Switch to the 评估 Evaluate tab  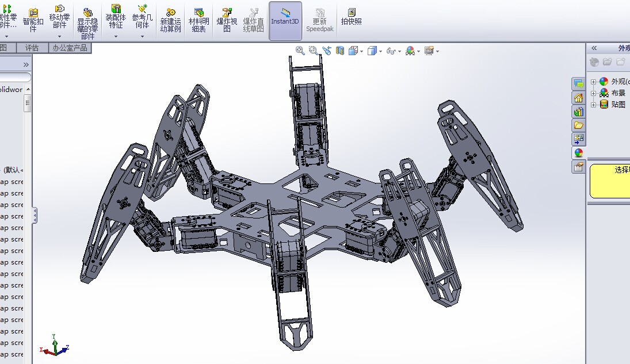32,48
